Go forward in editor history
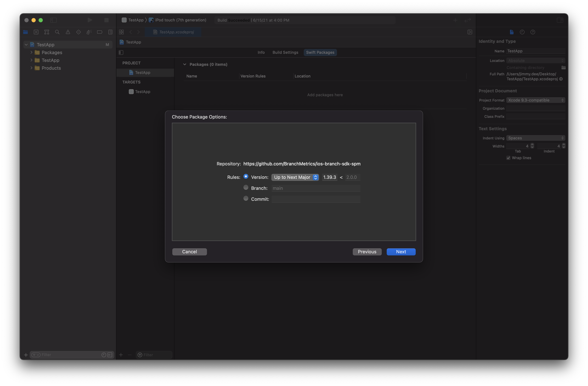This screenshot has width=588, height=386. (139, 32)
